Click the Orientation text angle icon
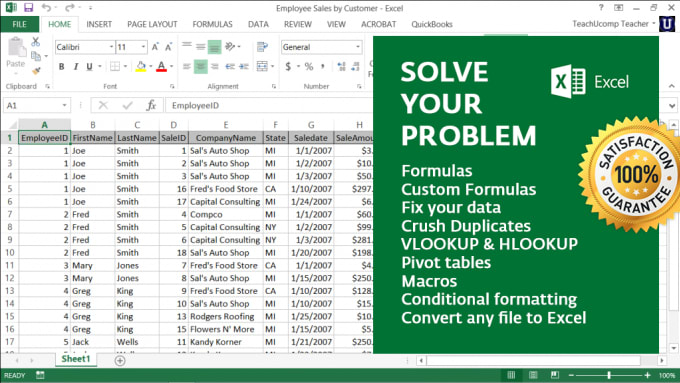The width and height of the screenshot is (680, 383). point(230,46)
